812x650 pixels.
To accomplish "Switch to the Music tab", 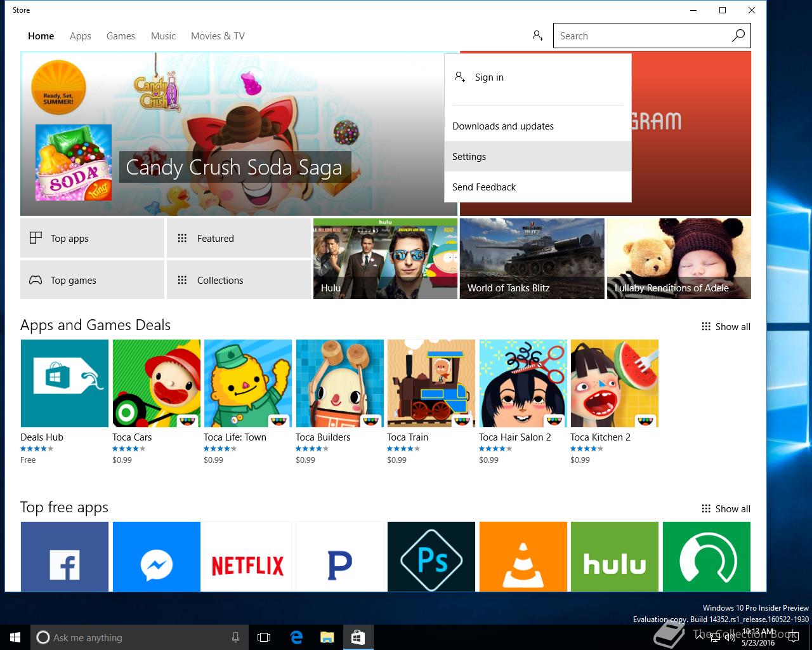I will click(163, 36).
